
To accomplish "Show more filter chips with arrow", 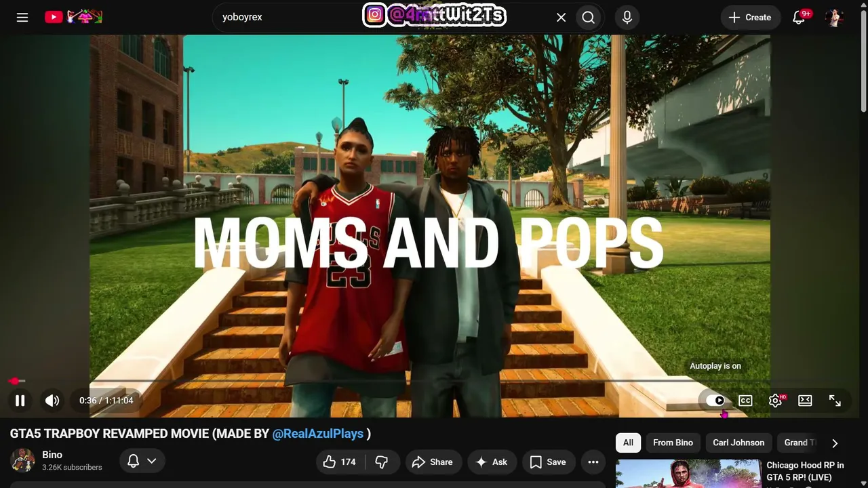I will [x=835, y=443].
